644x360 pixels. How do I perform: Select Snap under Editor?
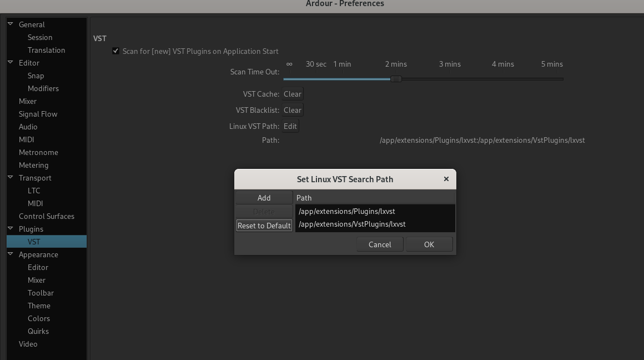(x=36, y=76)
